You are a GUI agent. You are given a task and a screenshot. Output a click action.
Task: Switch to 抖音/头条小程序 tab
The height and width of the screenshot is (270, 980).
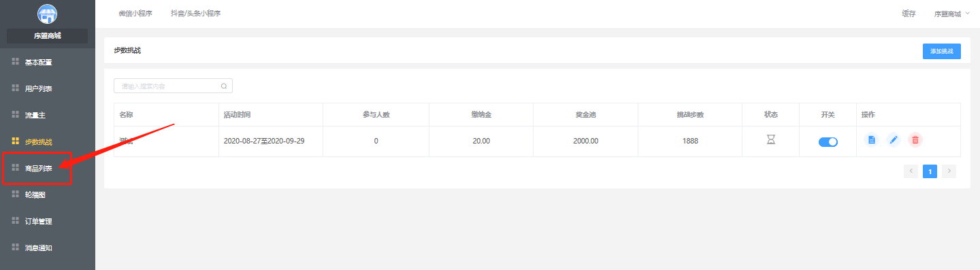(x=195, y=14)
